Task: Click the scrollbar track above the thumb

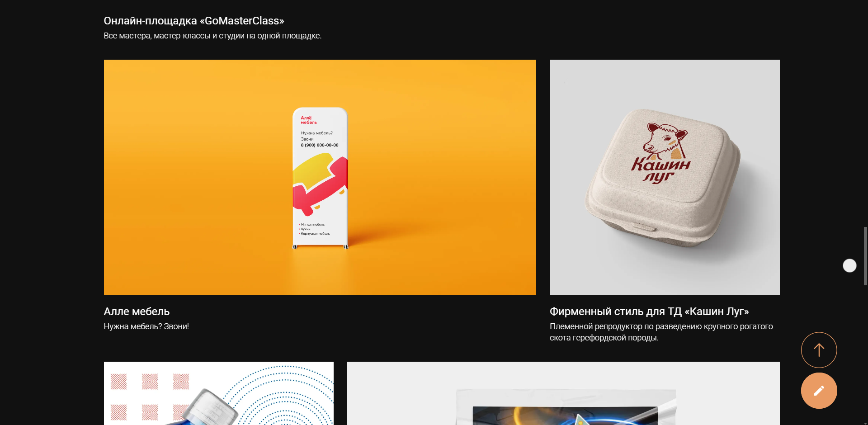Action: point(865,113)
